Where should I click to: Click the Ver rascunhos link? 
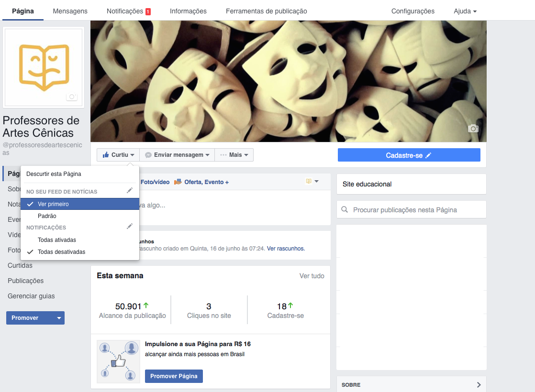click(x=286, y=249)
